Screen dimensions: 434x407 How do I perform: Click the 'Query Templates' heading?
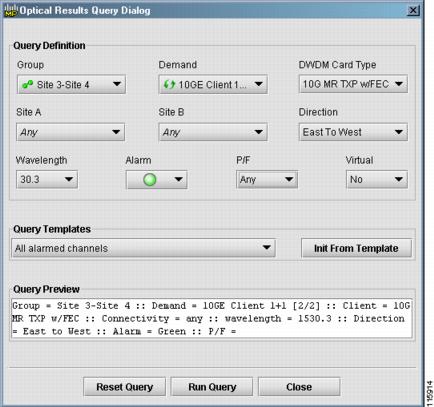coord(52,229)
